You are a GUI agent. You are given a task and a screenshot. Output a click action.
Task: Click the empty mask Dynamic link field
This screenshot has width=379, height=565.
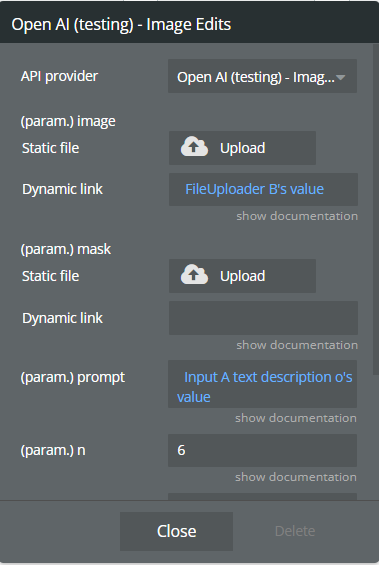click(263, 318)
